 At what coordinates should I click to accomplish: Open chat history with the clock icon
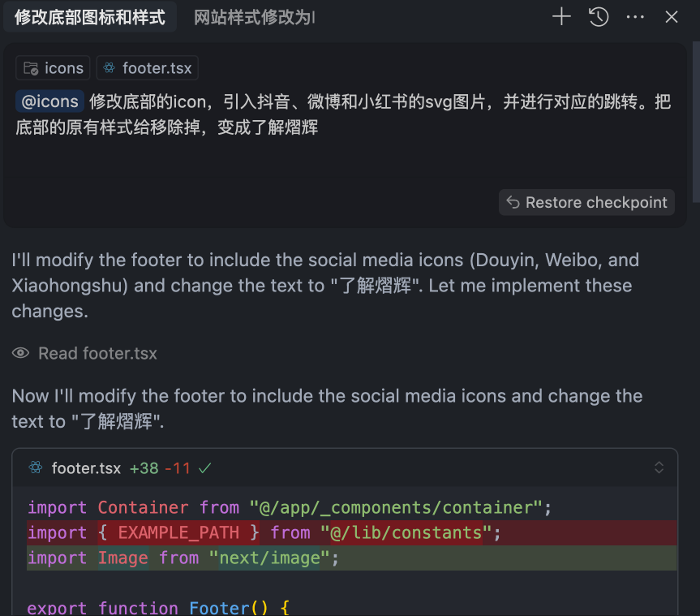tap(599, 17)
